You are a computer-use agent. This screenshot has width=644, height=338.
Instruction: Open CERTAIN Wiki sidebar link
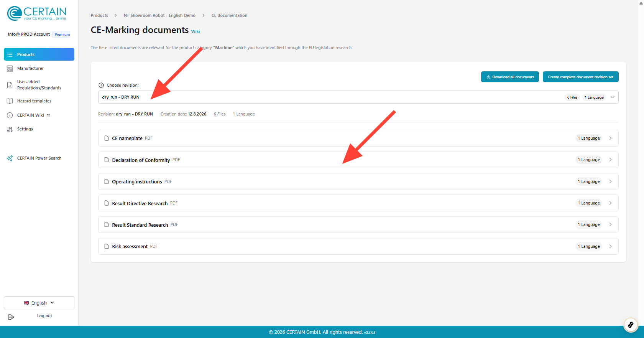coord(31,115)
